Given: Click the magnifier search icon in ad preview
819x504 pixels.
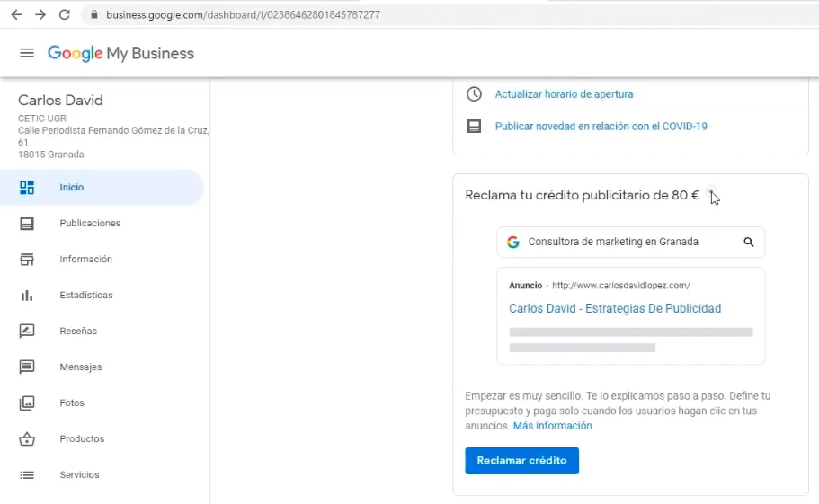Looking at the screenshot, I should (749, 242).
